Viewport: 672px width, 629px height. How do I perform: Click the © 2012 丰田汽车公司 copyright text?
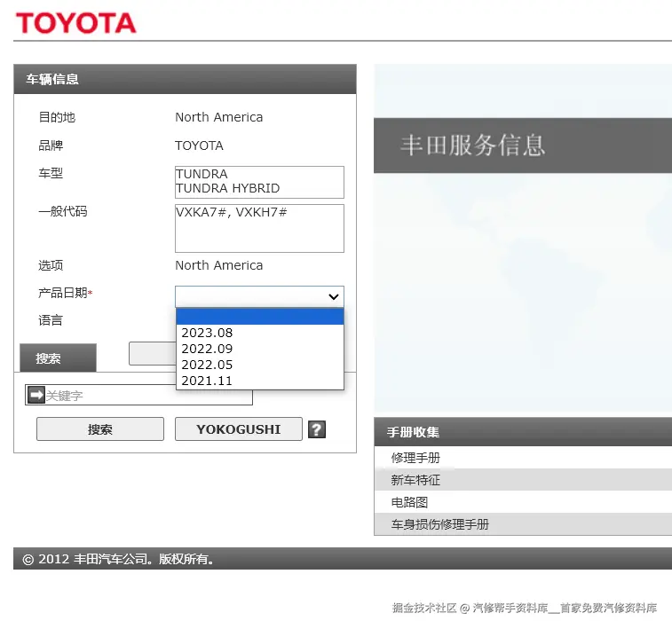[118, 559]
